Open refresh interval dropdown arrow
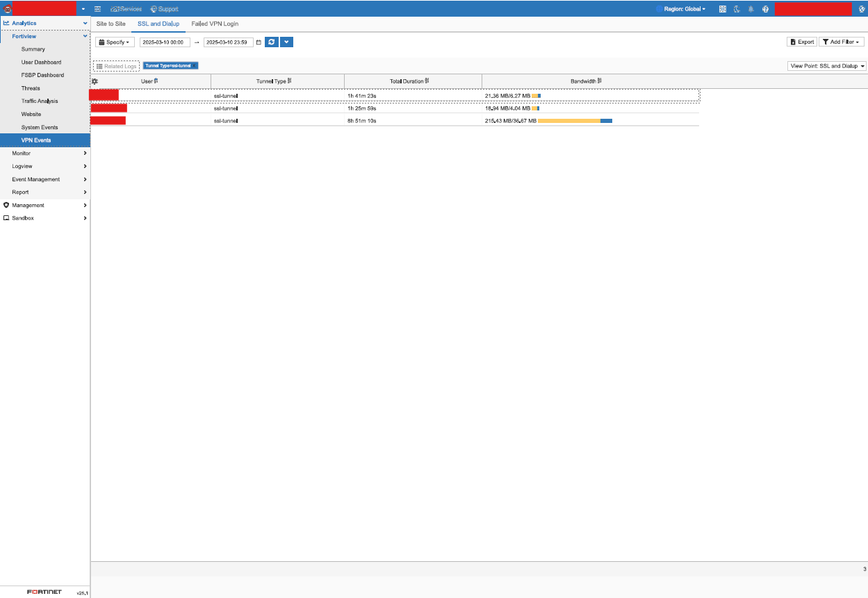The height and width of the screenshot is (598, 868). point(286,42)
